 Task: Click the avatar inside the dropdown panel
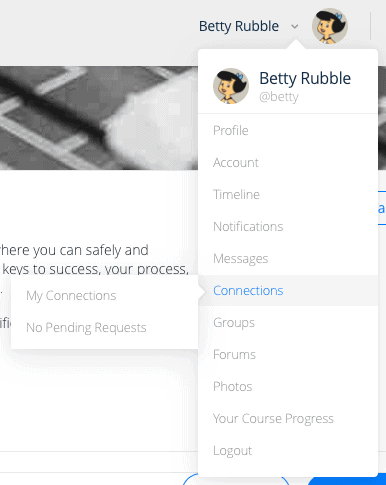click(231, 86)
